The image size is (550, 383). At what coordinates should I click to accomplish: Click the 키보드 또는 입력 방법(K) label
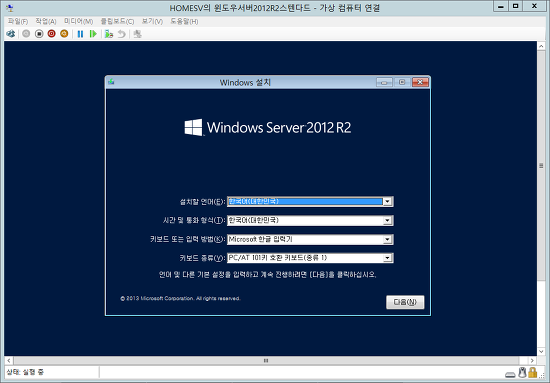(x=188, y=240)
